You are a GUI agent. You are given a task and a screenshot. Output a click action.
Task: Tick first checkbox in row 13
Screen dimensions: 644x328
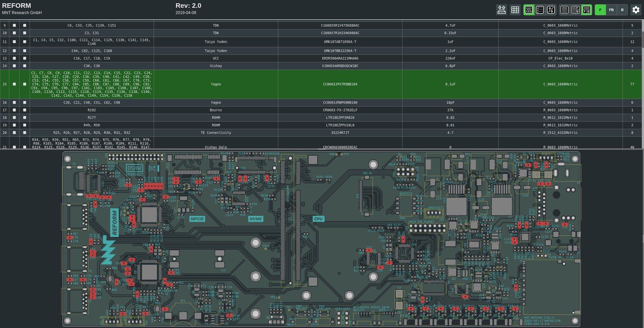(14, 58)
